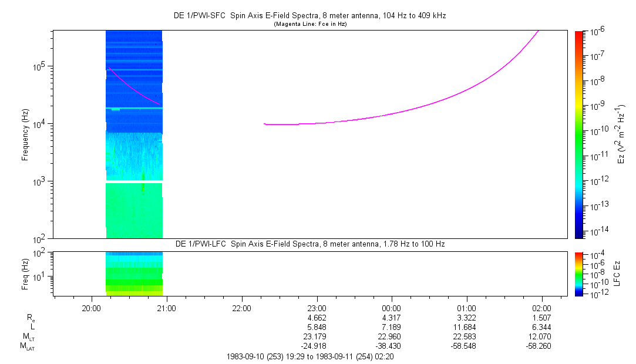Click the 00:00 time axis label
The image size is (636, 364).
click(391, 307)
